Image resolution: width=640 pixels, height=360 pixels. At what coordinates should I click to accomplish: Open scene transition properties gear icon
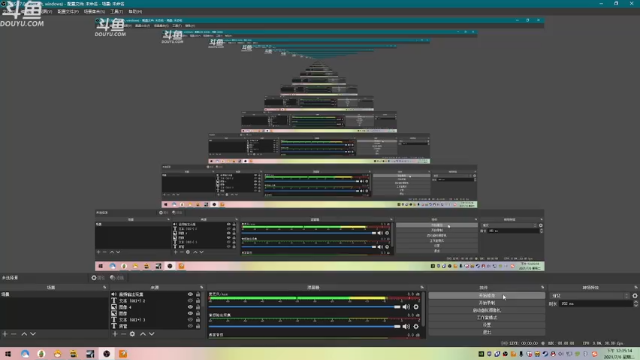pos(635,296)
